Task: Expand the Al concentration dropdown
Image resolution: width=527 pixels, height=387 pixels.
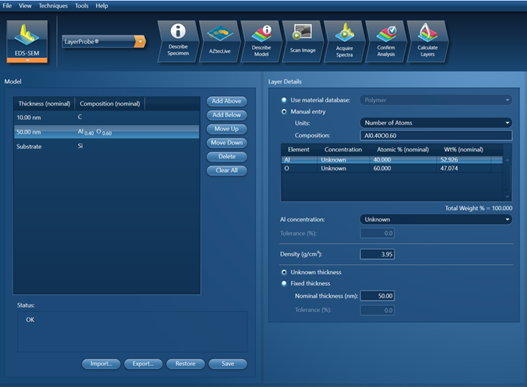Action: coord(436,220)
